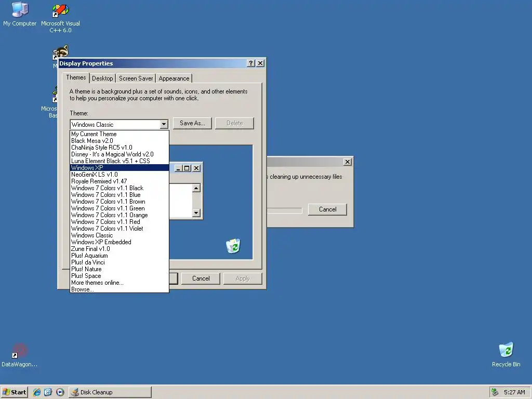Select Disney - It's a Magical World v2.0

(119, 154)
